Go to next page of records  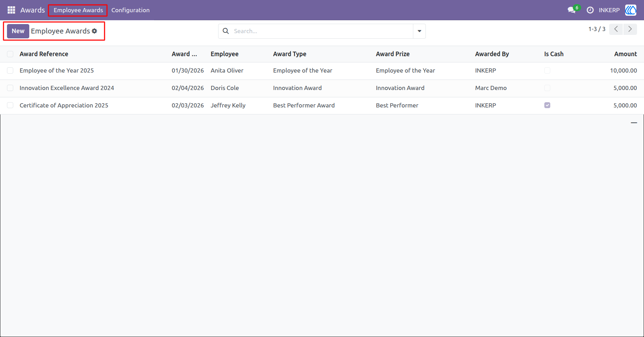pyautogui.click(x=630, y=29)
